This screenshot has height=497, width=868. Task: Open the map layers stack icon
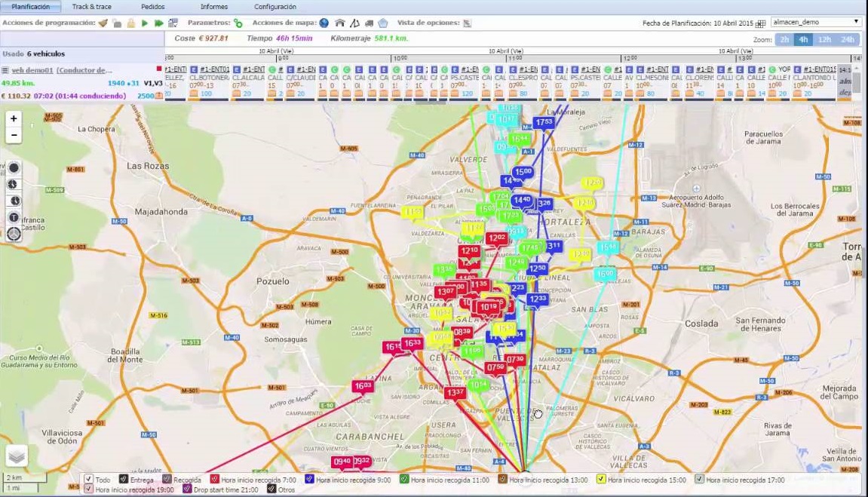pos(17,456)
